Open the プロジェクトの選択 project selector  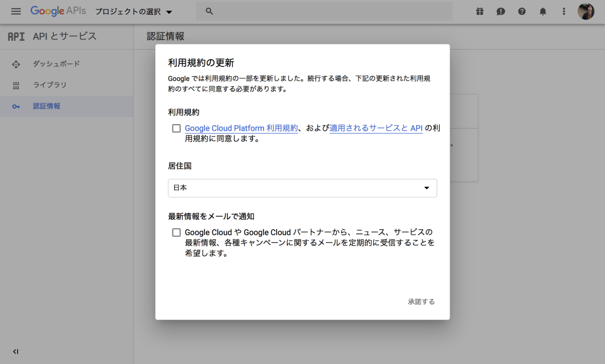click(x=134, y=12)
